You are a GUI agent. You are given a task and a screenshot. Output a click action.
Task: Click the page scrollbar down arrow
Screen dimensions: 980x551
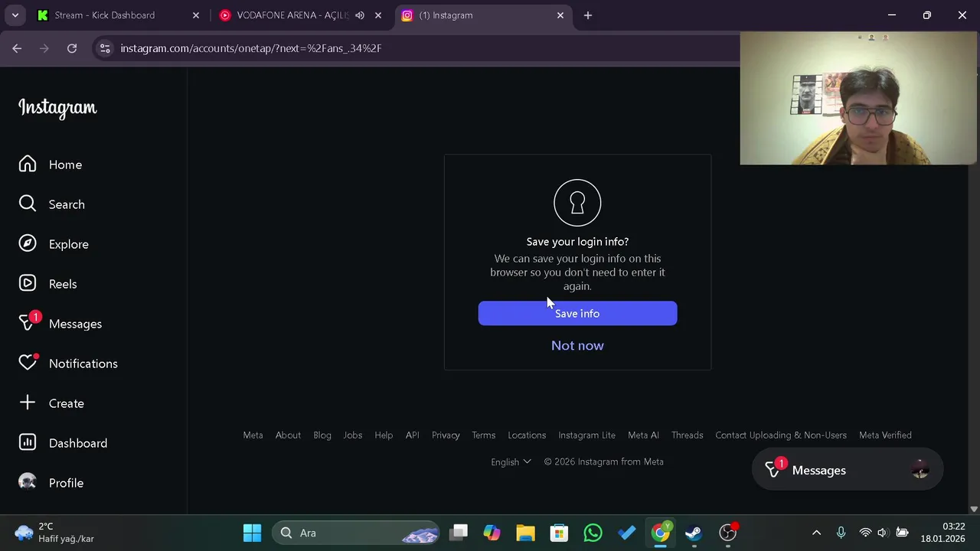pyautogui.click(x=974, y=509)
